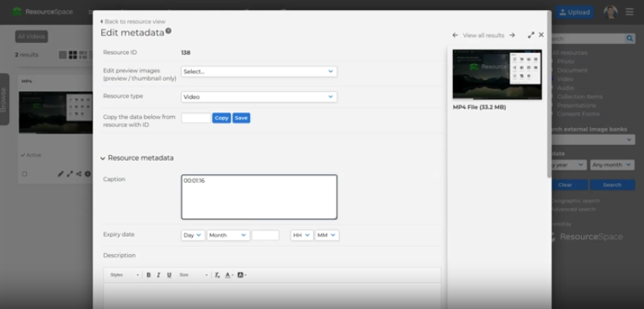Select the Document resource type filter
Screen dimensions: 644x309
pyautogui.click(x=572, y=70)
